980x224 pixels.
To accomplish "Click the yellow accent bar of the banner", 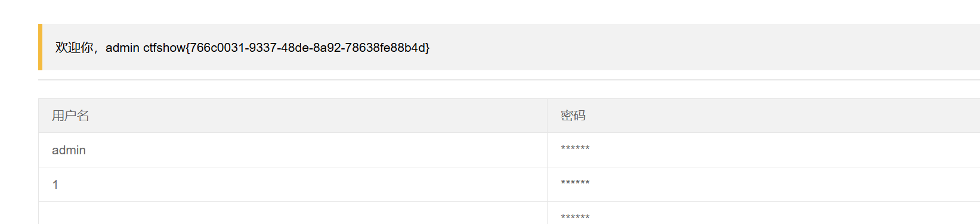I will 40,47.
